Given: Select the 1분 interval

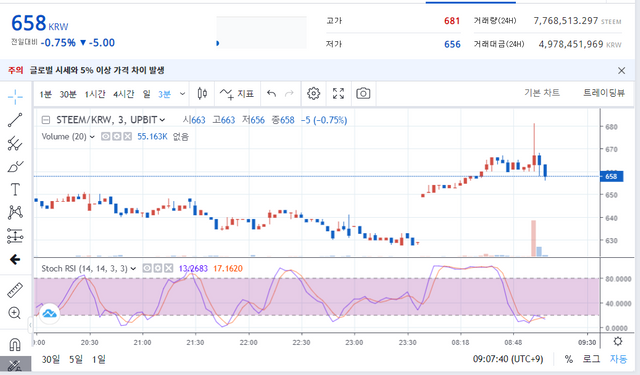Looking at the screenshot, I should tap(46, 94).
